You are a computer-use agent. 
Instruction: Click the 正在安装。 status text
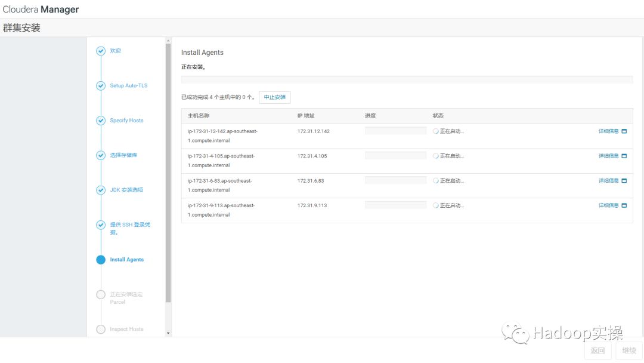click(193, 67)
